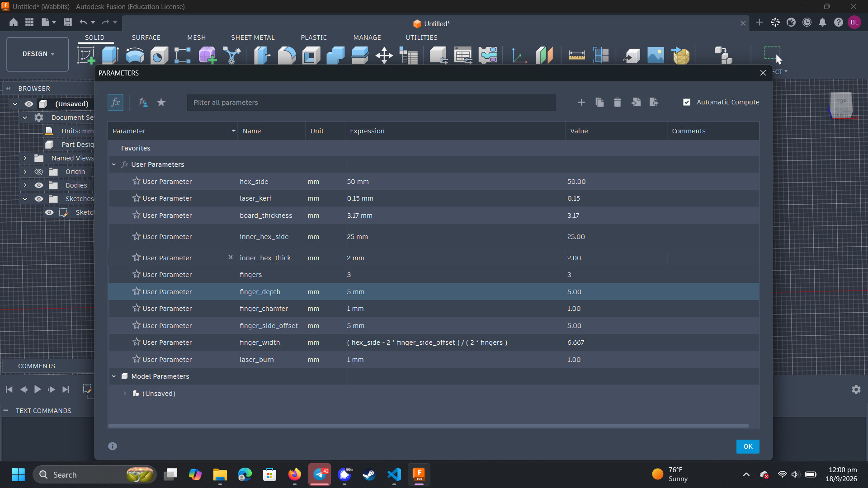Switch to the MESH tab
The height and width of the screenshot is (488, 868).
(197, 38)
